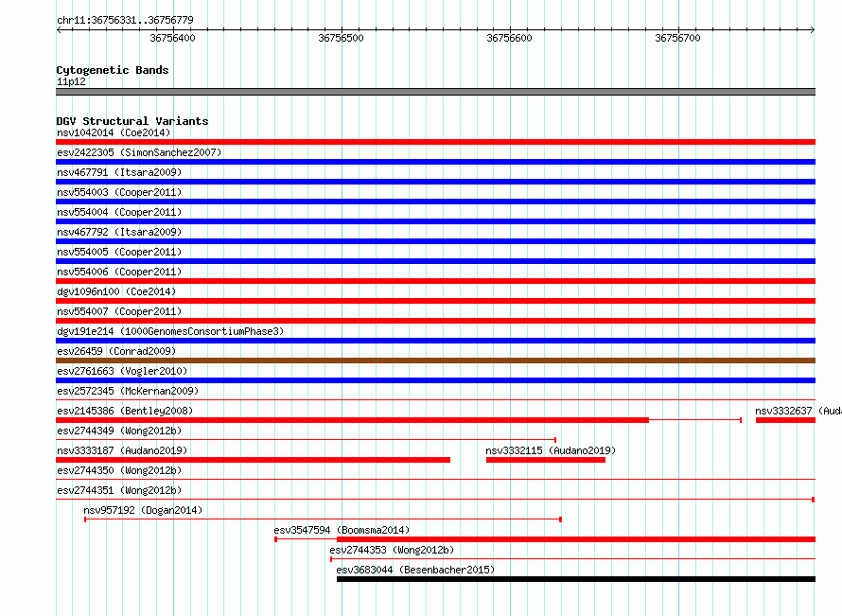The width and height of the screenshot is (842, 616).
Task: Open variant nsv554003 (Cooper2011) label
Action: (x=119, y=192)
